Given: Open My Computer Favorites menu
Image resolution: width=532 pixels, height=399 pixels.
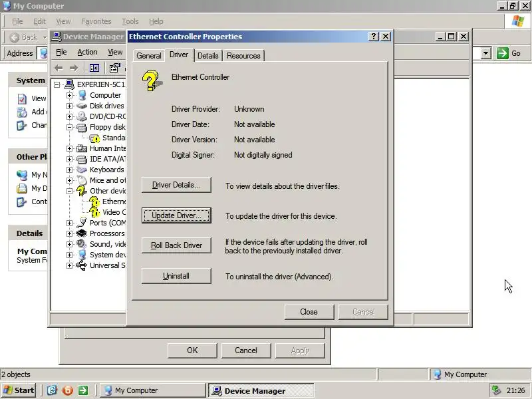Looking at the screenshot, I should pos(96,21).
